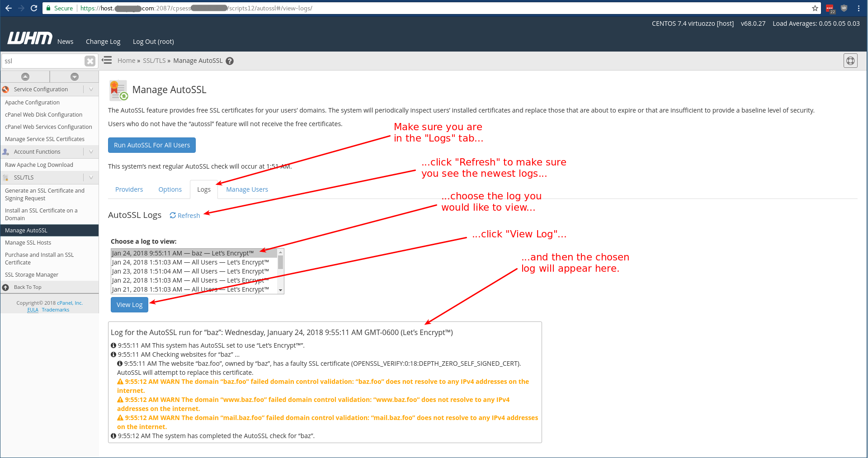Screen dimensions: 868x458
Task: Reload the page using browser refresh icon
Action: coord(34,8)
